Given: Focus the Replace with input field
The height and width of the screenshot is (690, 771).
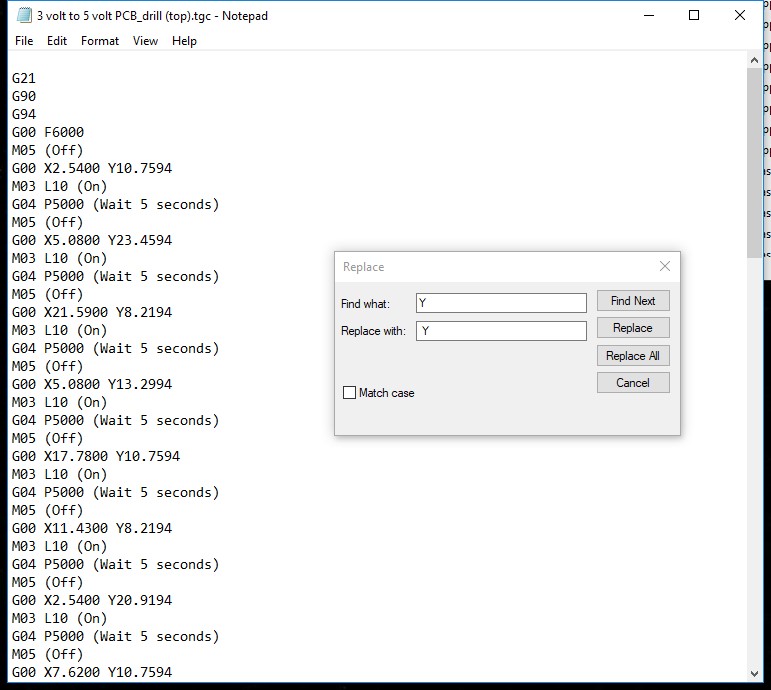Looking at the screenshot, I should pos(501,331).
